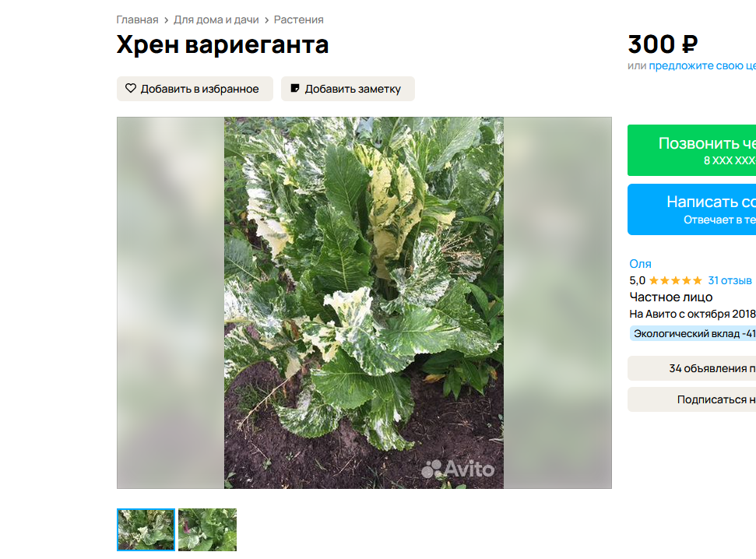
Task: Open seller Оля profile link
Action: coord(640,264)
